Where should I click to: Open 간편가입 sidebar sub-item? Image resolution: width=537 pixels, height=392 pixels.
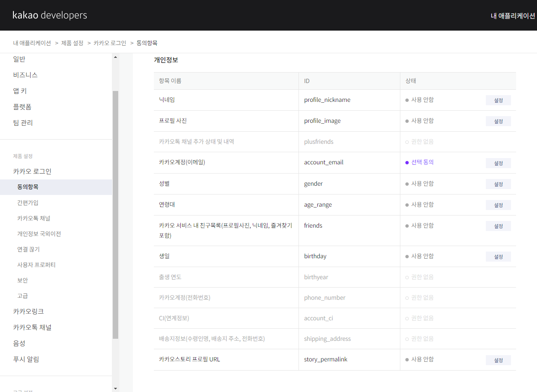tap(28, 202)
